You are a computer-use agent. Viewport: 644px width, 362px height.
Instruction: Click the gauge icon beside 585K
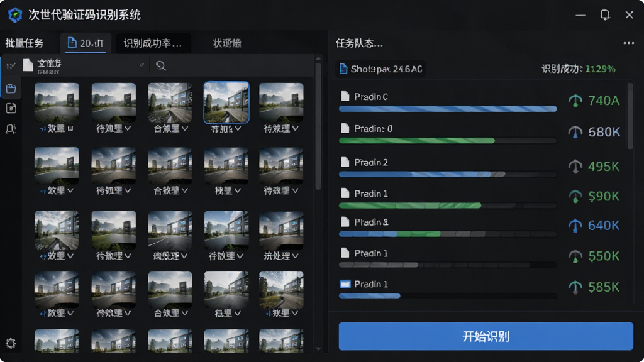575,287
